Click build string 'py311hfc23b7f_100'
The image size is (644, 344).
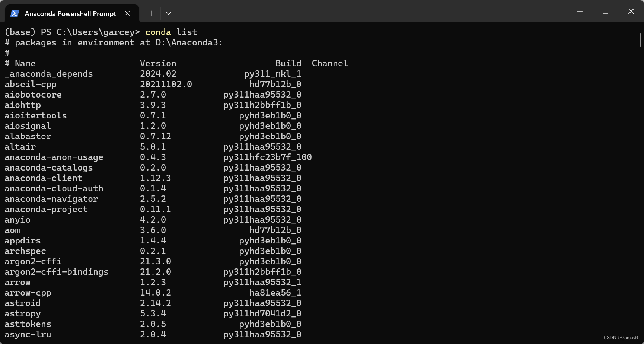pyautogui.click(x=267, y=157)
